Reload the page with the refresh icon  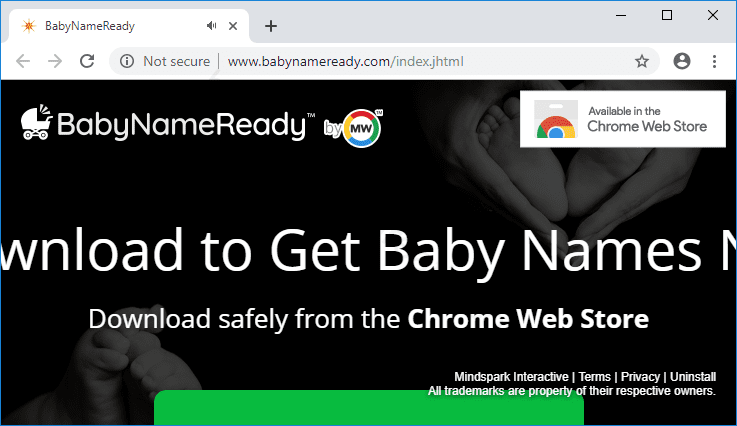pos(87,61)
